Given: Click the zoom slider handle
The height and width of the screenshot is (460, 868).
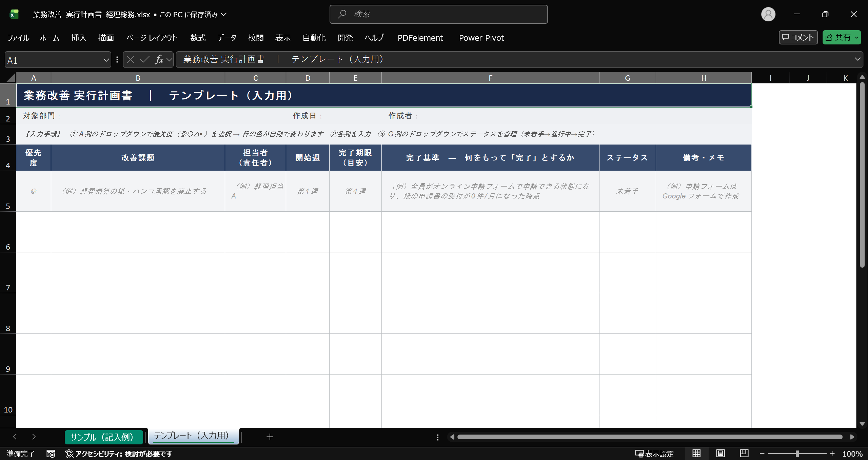Looking at the screenshot, I should pyautogui.click(x=797, y=454).
